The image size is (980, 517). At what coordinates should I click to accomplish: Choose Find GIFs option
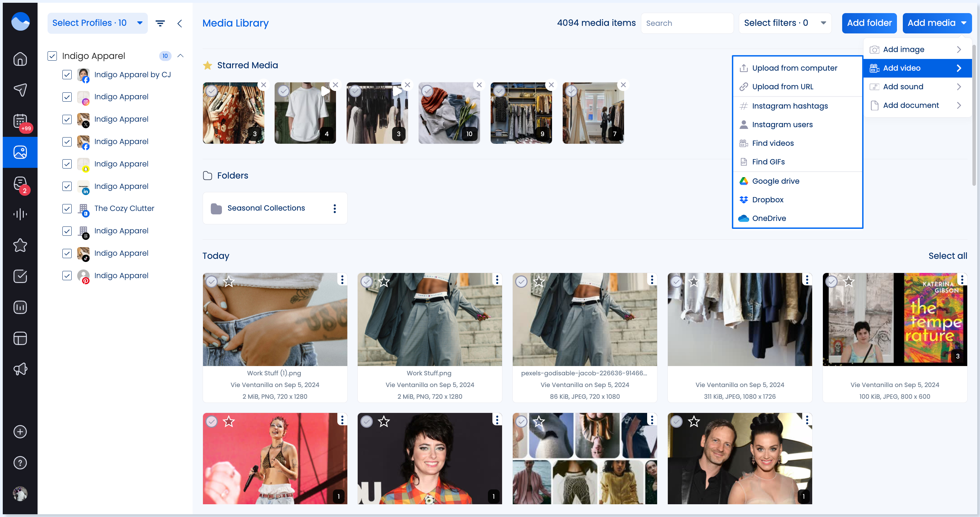[797, 162]
